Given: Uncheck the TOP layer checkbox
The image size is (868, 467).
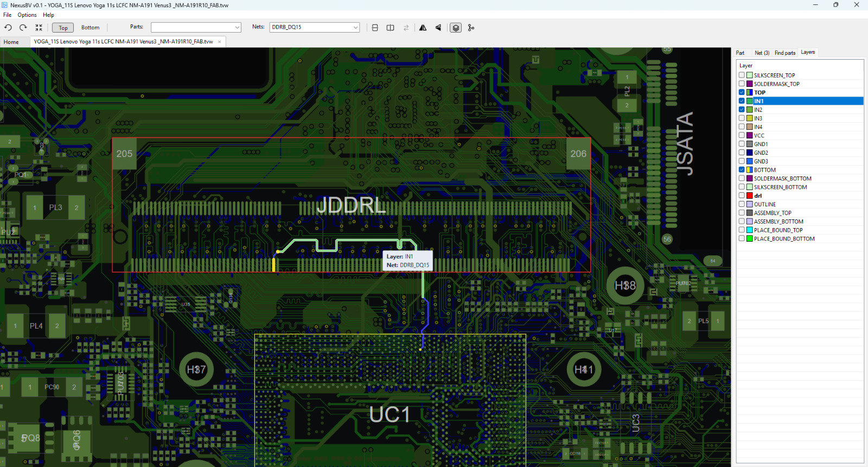Looking at the screenshot, I should coord(742,92).
